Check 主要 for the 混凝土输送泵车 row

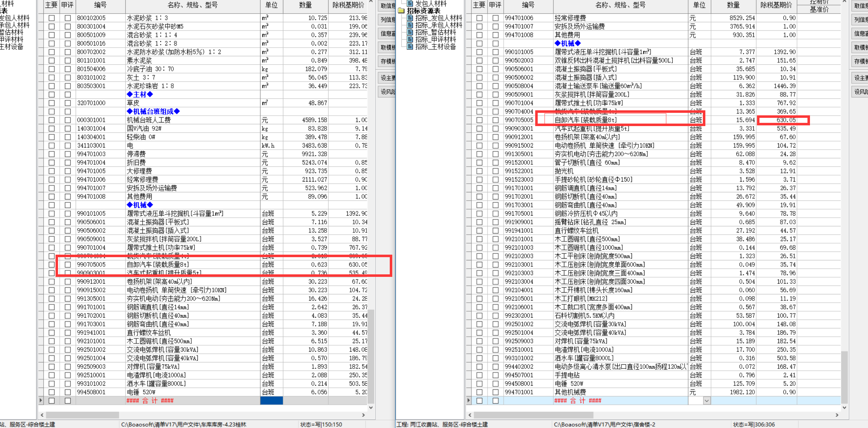pyautogui.click(x=479, y=86)
